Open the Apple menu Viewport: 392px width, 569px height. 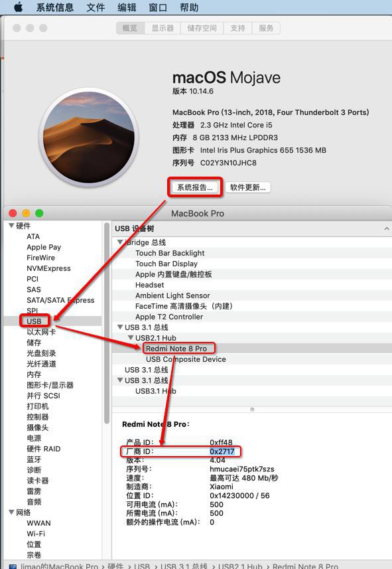(18, 7)
